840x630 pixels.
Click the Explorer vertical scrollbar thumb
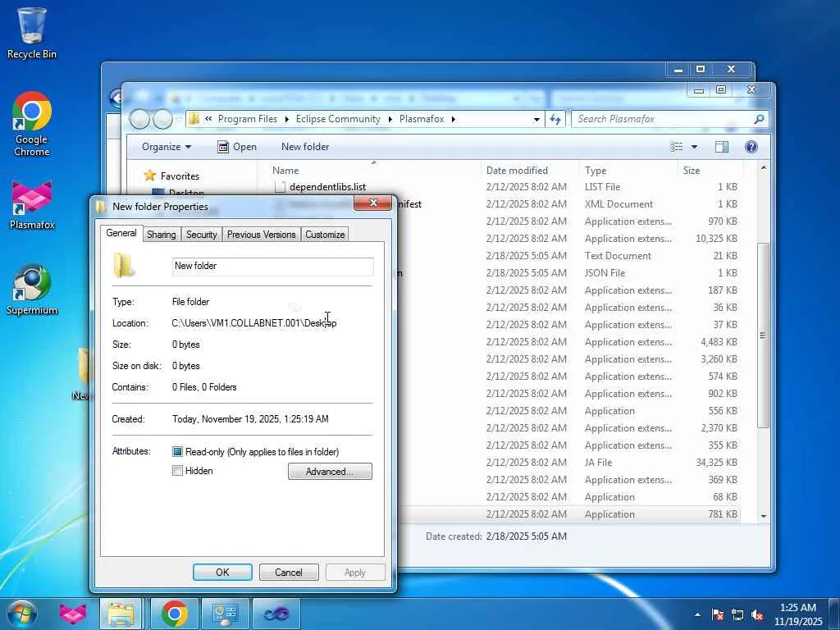click(764, 336)
